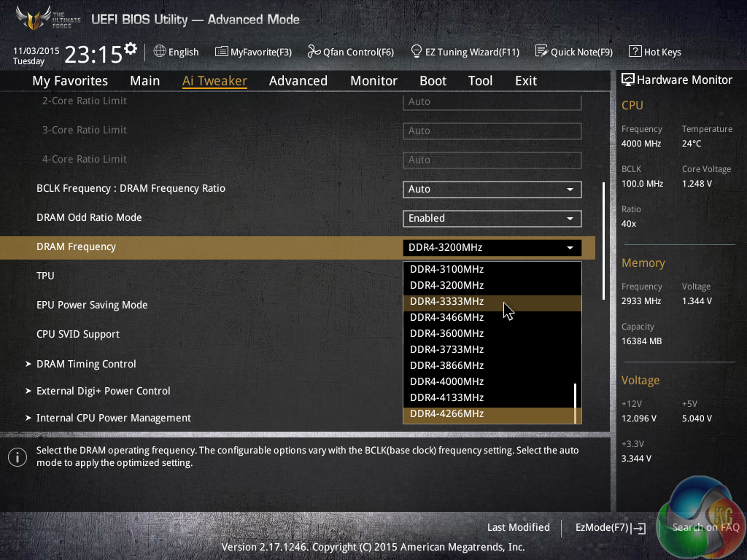Expand DRAM Timing Control submenu
This screenshot has height=560, width=747.
pos(86,364)
